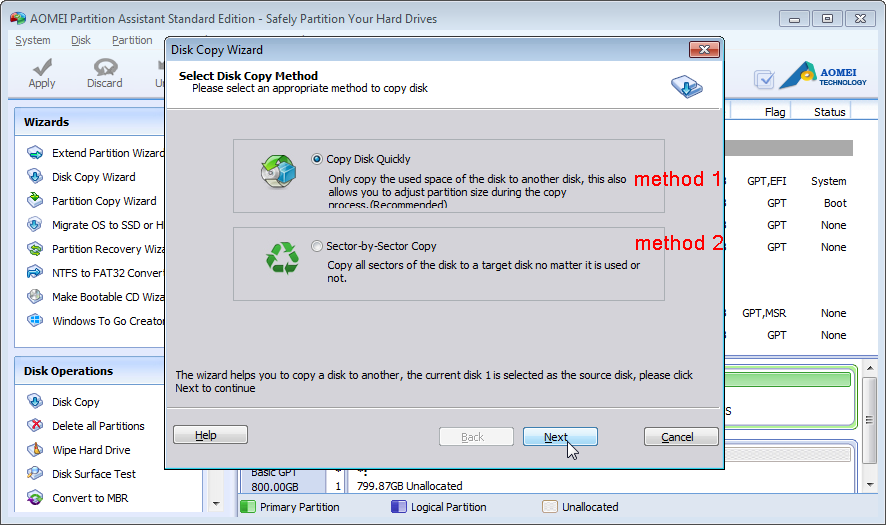Select the Copy Disk Quickly radio button
Image resolution: width=886 pixels, height=525 pixels.
[x=317, y=159]
